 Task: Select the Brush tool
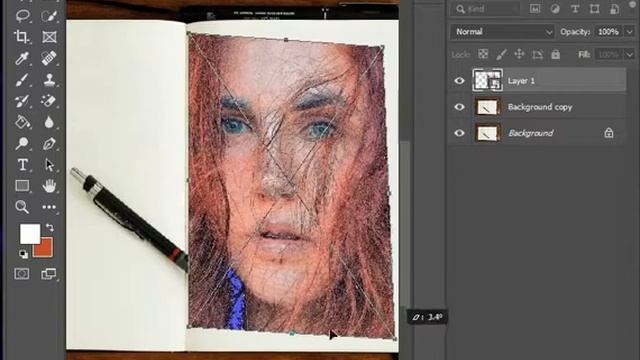[x=22, y=80]
